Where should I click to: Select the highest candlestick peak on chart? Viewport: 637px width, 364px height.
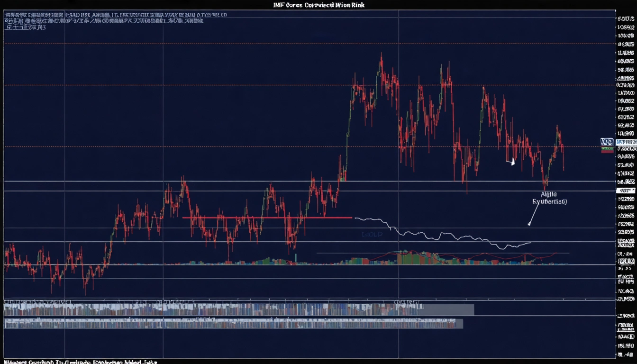point(381,57)
